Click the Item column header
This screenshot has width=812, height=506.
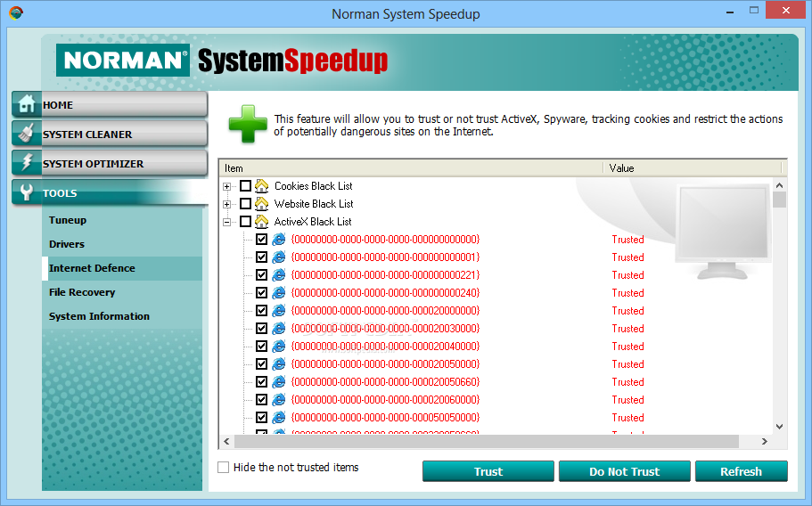point(412,168)
